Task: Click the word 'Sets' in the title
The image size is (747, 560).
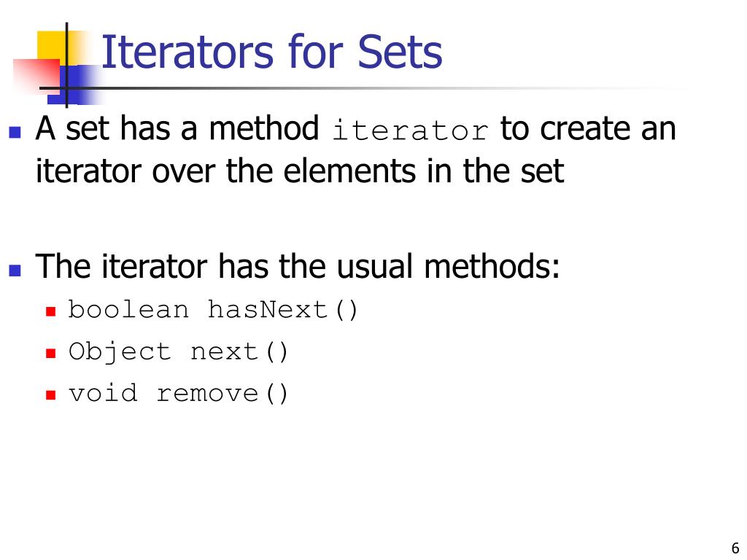Action: tap(400, 52)
